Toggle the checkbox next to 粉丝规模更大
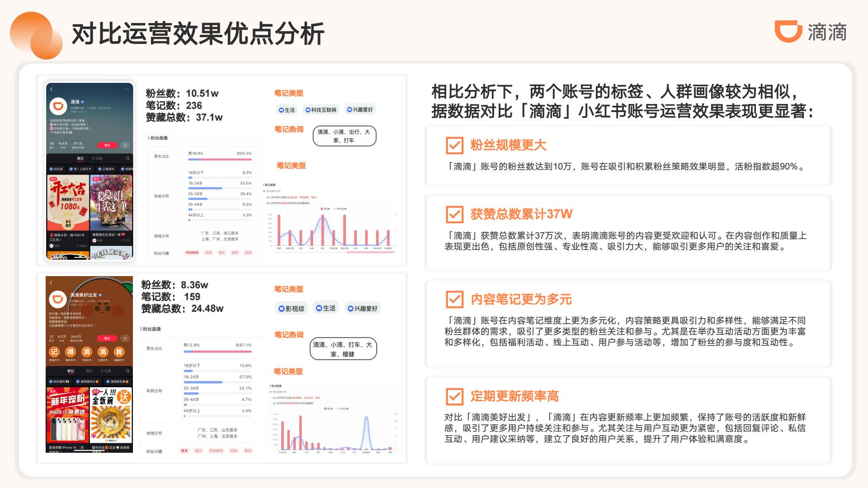The height and width of the screenshot is (488, 868). (454, 145)
